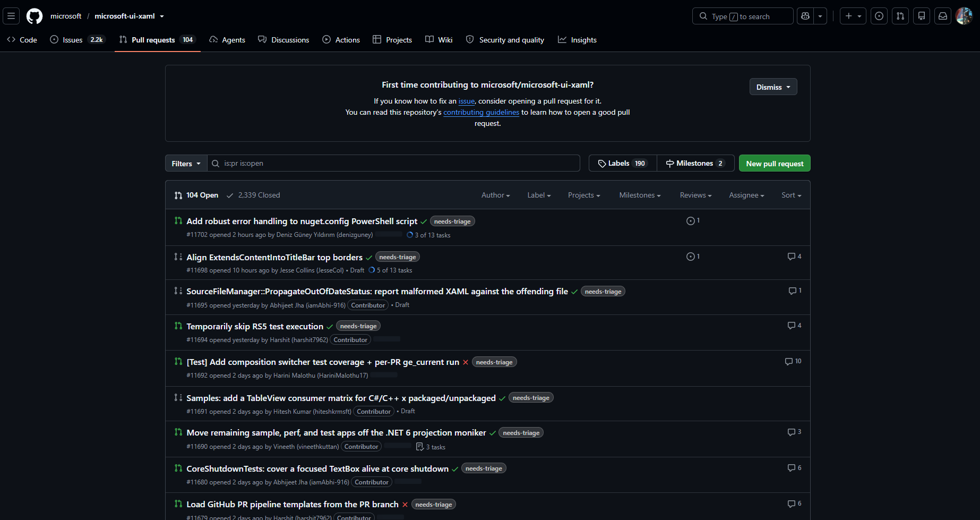Screen dimensions: 980x520
Task: Expand the Assignee filter dropdown
Action: pos(746,195)
